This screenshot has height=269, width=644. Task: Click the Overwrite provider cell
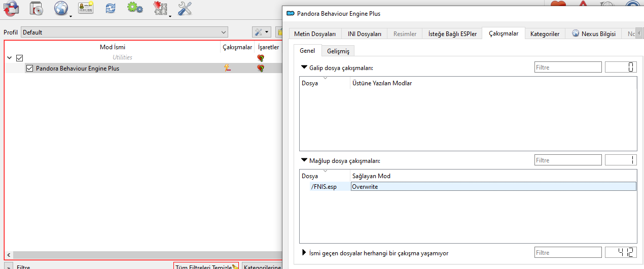(x=493, y=187)
